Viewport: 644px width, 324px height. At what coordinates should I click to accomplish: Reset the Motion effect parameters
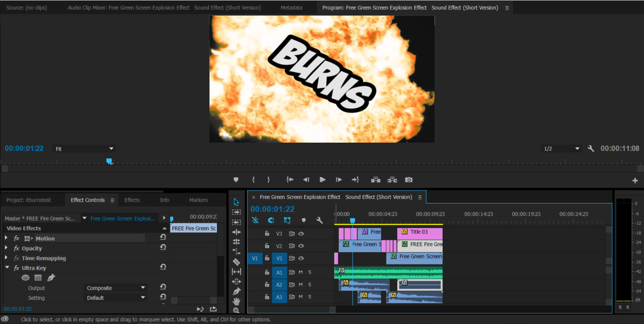coord(163,238)
